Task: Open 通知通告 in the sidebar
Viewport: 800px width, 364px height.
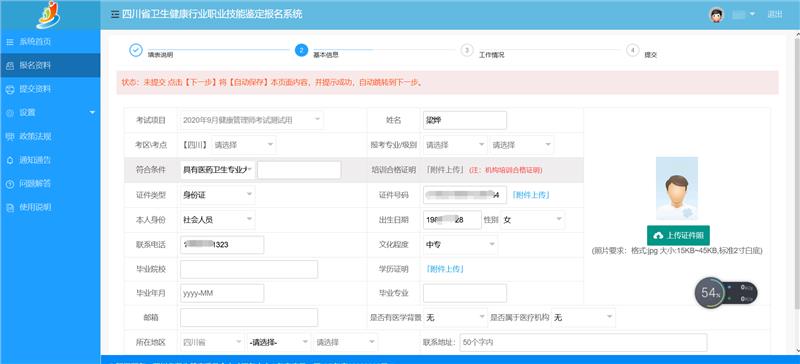Action: coord(50,160)
